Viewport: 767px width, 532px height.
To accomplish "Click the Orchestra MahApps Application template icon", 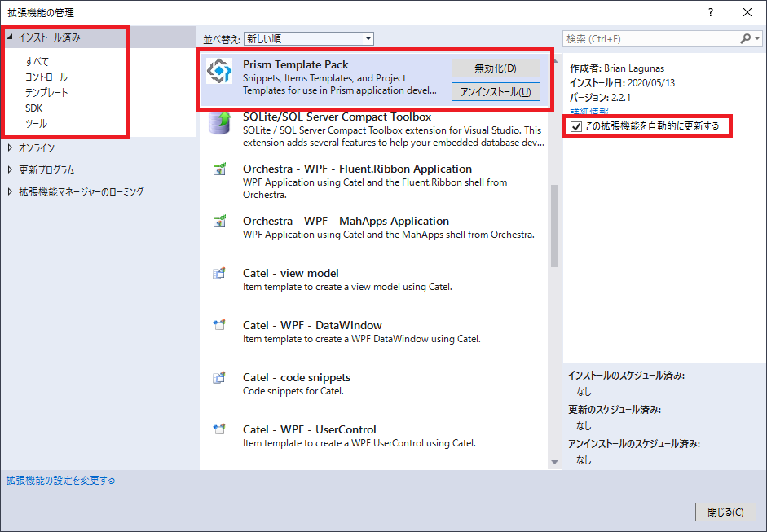I will coord(219,222).
